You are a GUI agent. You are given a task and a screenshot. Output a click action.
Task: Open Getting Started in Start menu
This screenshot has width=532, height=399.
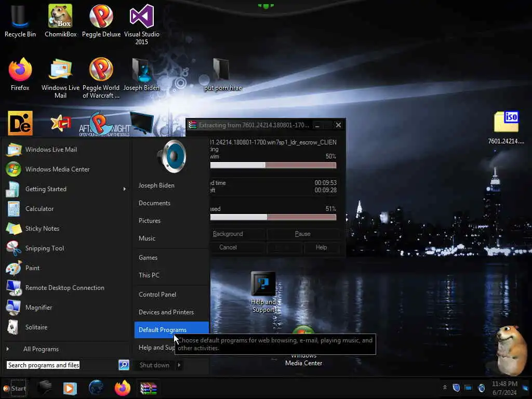66,189
